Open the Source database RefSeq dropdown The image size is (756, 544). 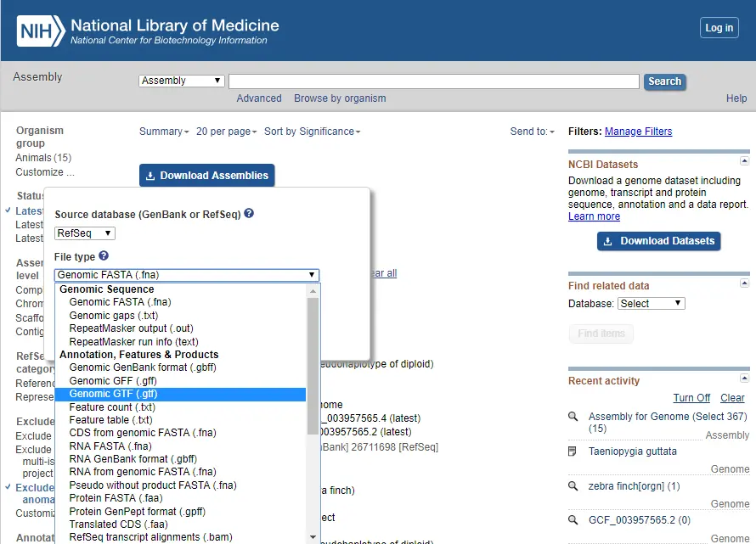coord(85,233)
